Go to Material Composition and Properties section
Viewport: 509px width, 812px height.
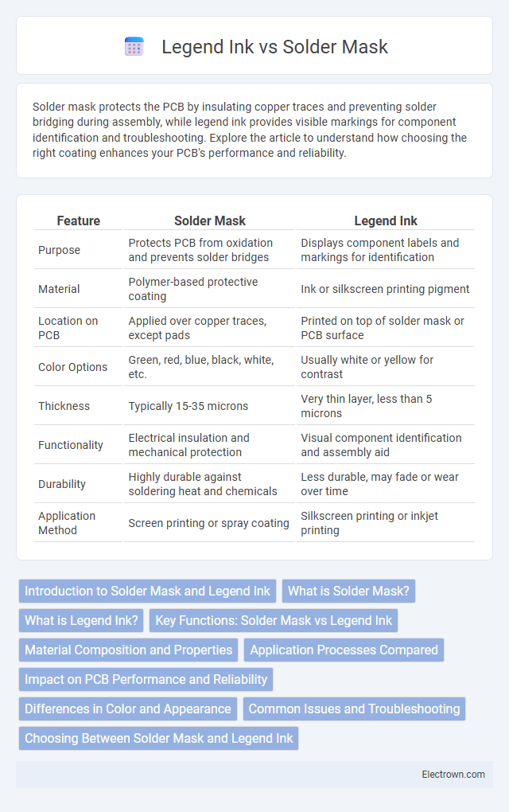click(x=128, y=650)
